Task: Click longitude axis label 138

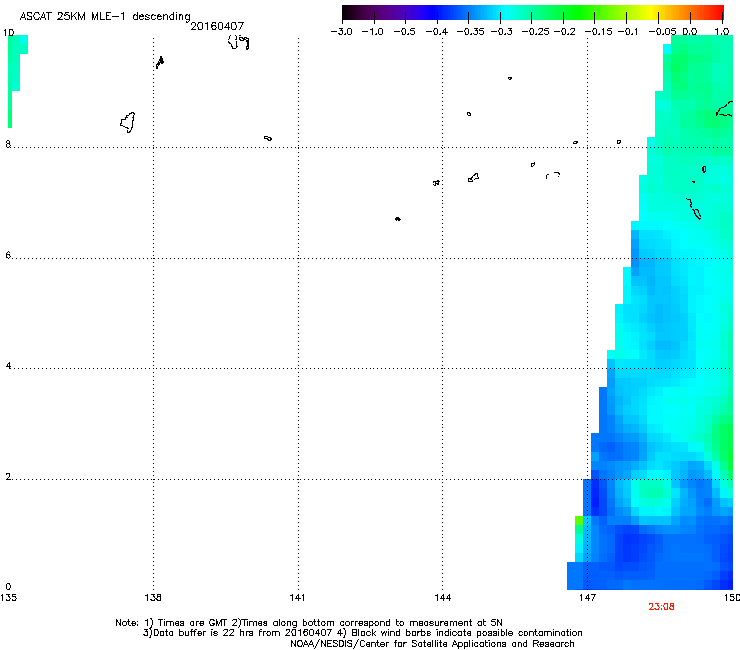Action: pyautogui.click(x=153, y=598)
